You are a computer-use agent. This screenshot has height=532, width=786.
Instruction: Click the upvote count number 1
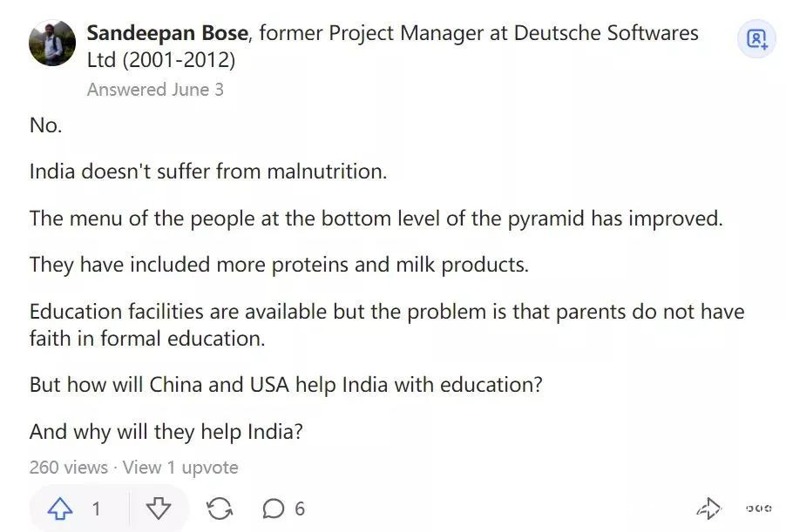click(x=96, y=509)
